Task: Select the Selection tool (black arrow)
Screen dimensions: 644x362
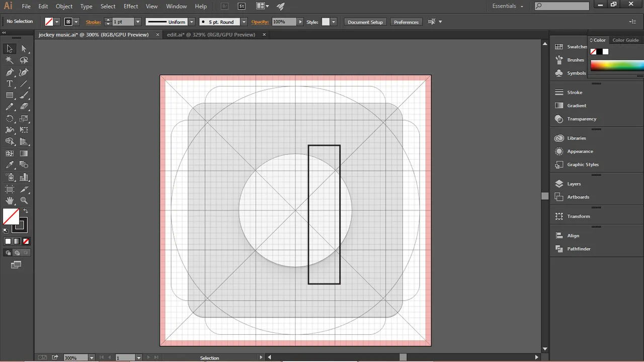Action: 10,49
